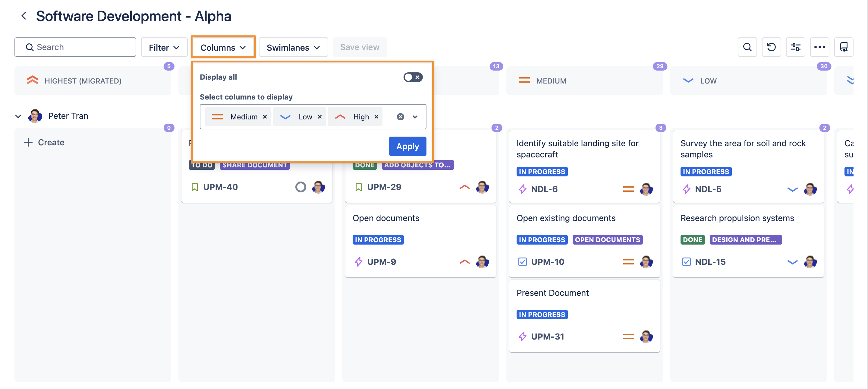Screen dimensions: 868x389
Task: Remove the Medium column chip
Action: coord(265,117)
